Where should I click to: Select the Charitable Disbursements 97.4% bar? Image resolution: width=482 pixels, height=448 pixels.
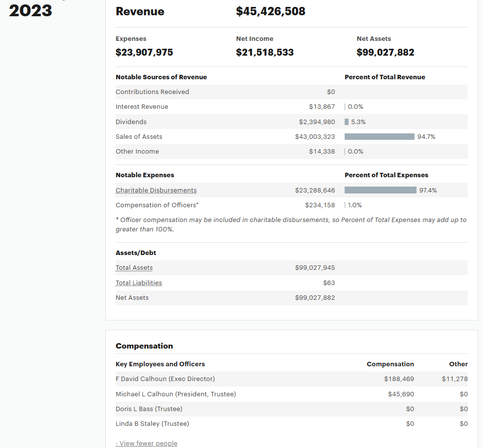380,190
